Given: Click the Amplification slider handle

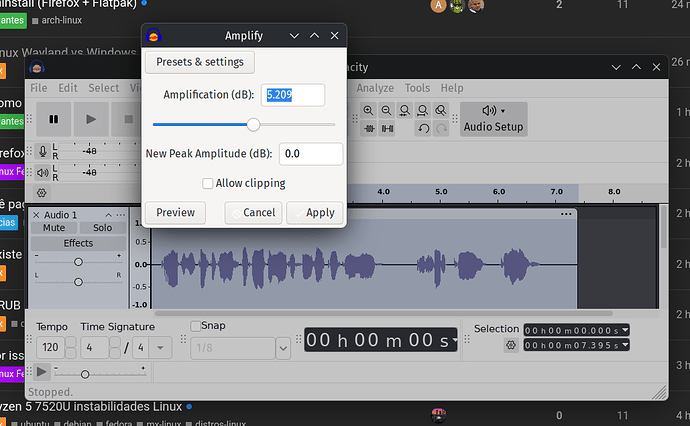Looking at the screenshot, I should [253, 125].
